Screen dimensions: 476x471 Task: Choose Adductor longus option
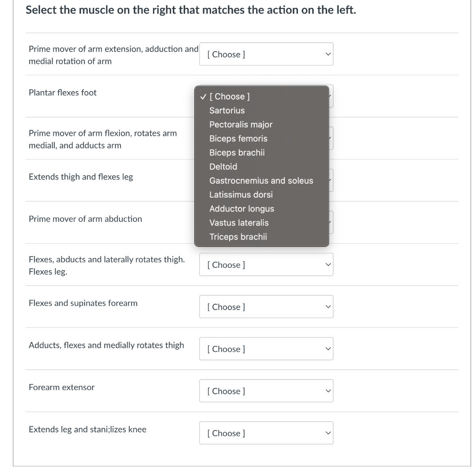tap(241, 209)
